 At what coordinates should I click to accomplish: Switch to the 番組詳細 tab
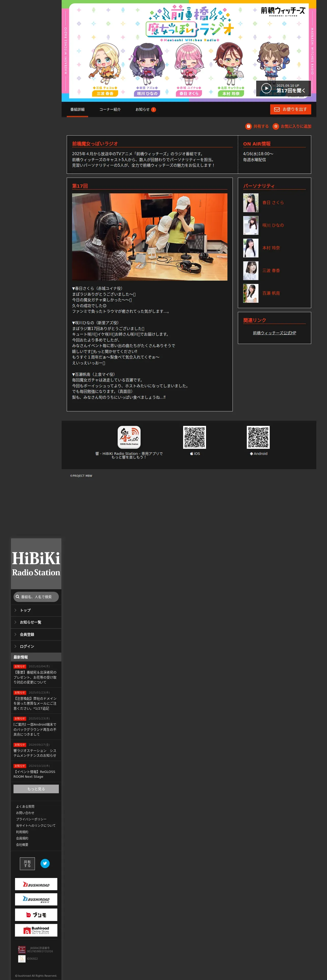(x=77, y=110)
